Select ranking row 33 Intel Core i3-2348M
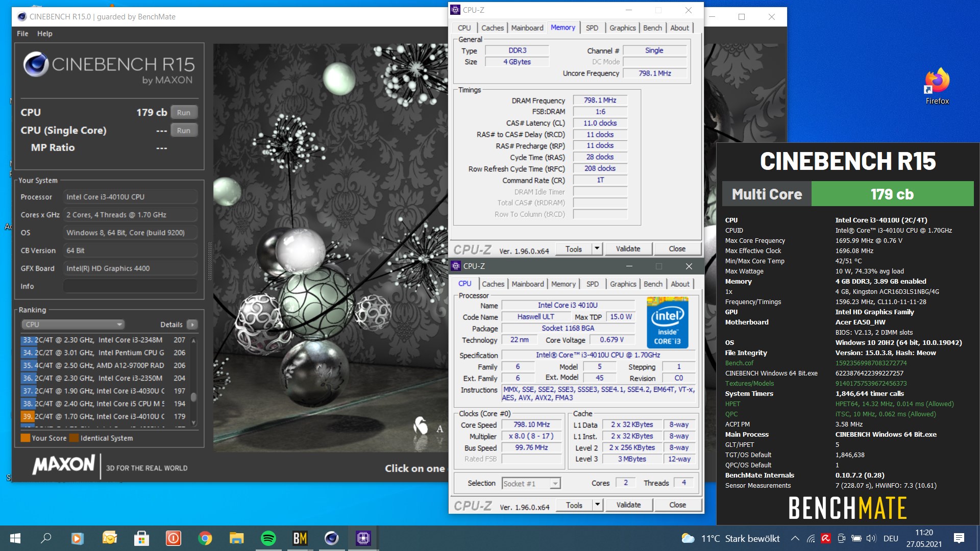The width and height of the screenshot is (980, 551). pos(105,340)
